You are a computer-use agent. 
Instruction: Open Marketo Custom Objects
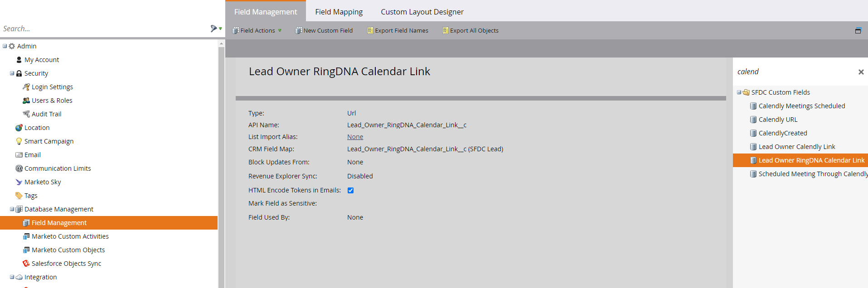(x=68, y=250)
